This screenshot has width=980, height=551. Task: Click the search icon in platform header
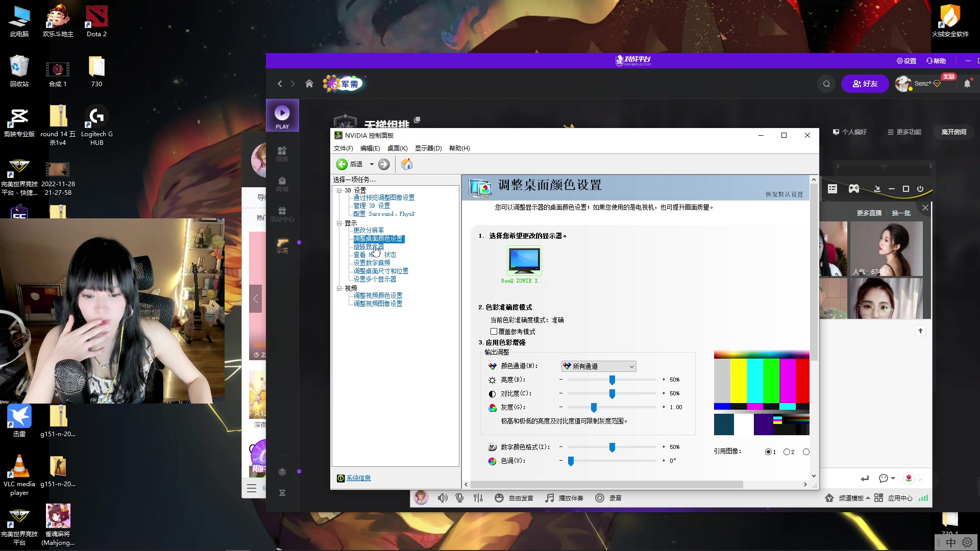826,84
